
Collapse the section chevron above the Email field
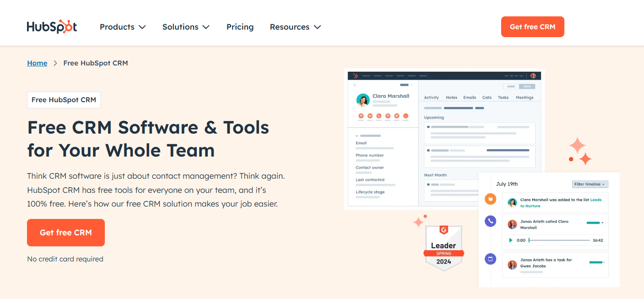pos(356,136)
